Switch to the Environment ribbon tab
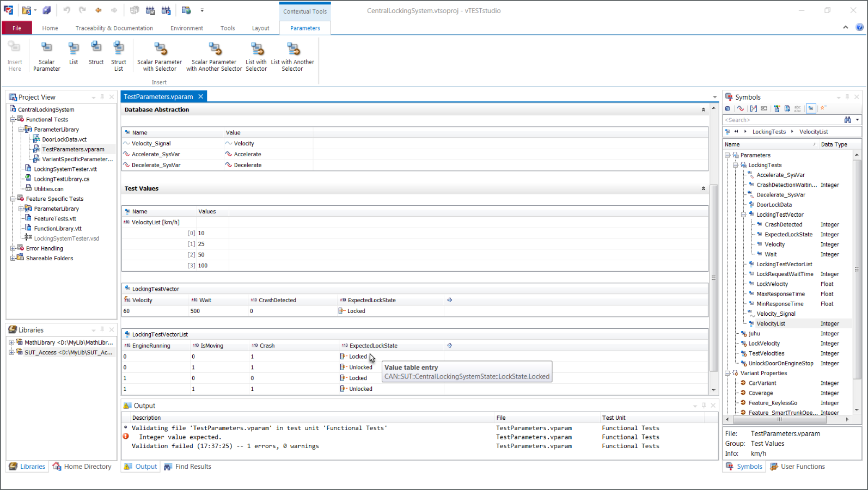The width and height of the screenshot is (868, 490). (x=187, y=28)
